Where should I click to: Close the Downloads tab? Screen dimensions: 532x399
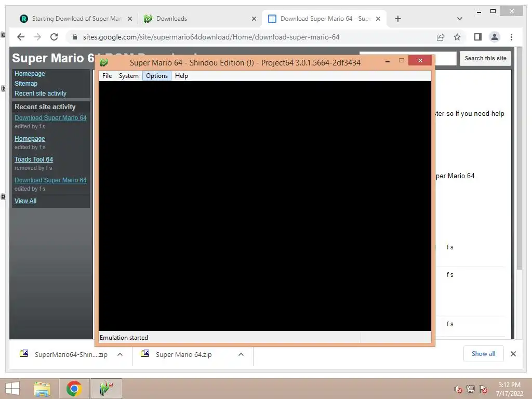tap(254, 19)
